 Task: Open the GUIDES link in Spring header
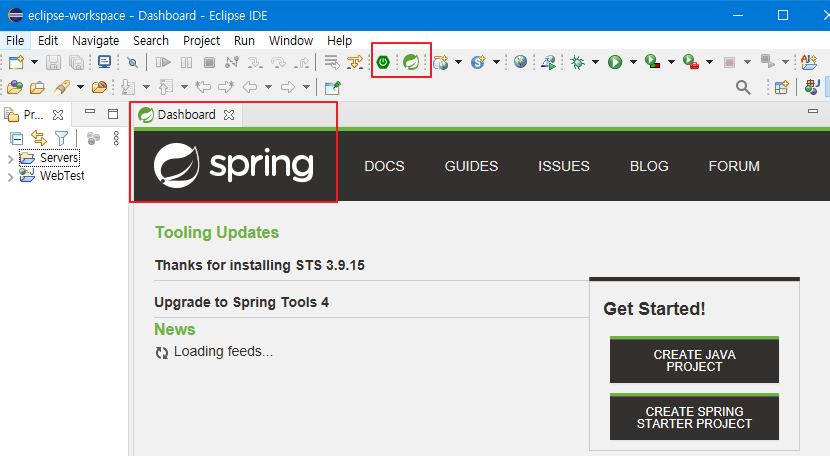[x=471, y=166]
